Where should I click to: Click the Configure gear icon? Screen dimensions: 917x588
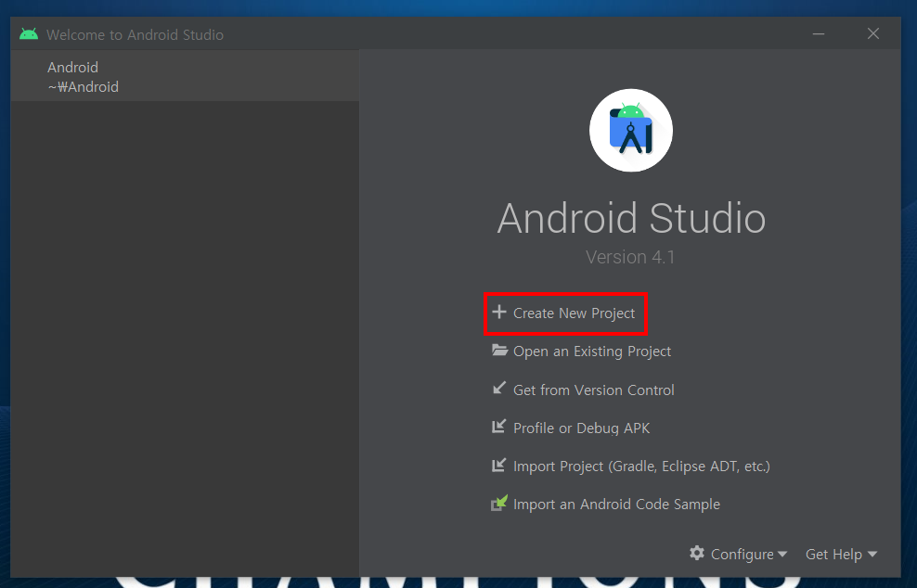[696, 553]
